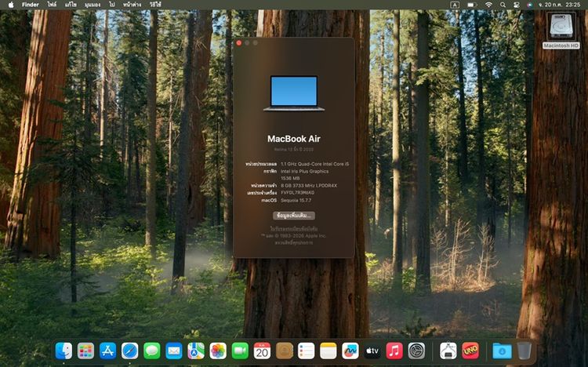The width and height of the screenshot is (588, 367).
Task: Open the Mail app in the dock
Action: click(x=174, y=351)
